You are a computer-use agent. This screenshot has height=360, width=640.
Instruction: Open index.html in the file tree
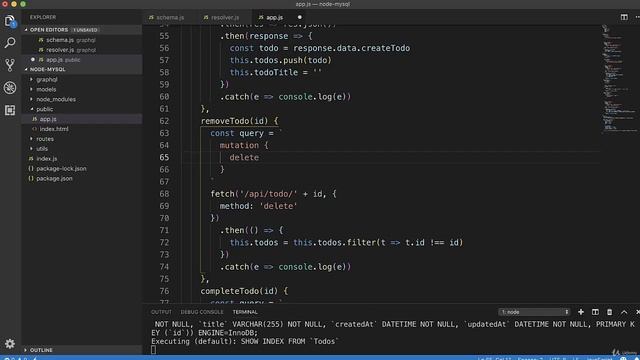point(54,129)
